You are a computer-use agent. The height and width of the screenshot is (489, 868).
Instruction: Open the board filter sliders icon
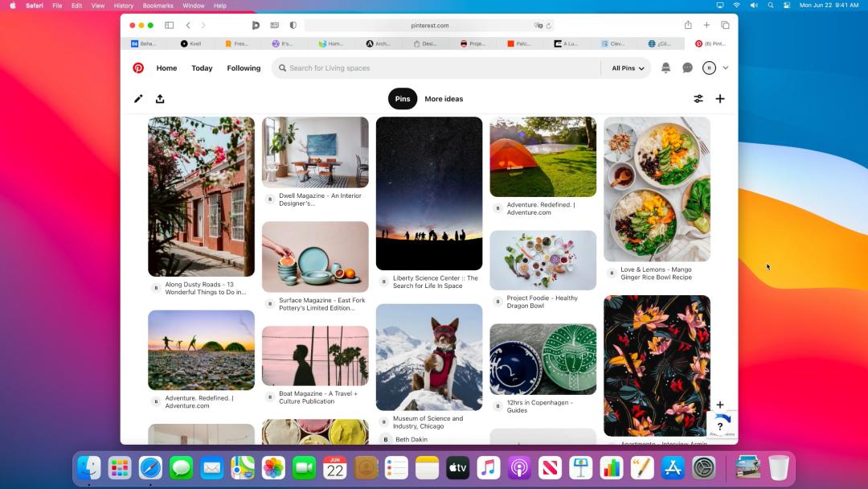[x=698, y=99]
